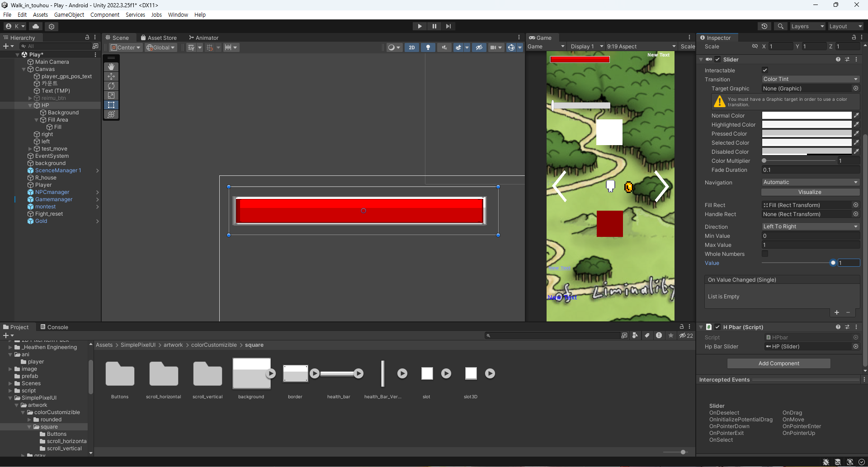Toggle constrained proportions for Scale
868x467 pixels.
[x=755, y=47]
